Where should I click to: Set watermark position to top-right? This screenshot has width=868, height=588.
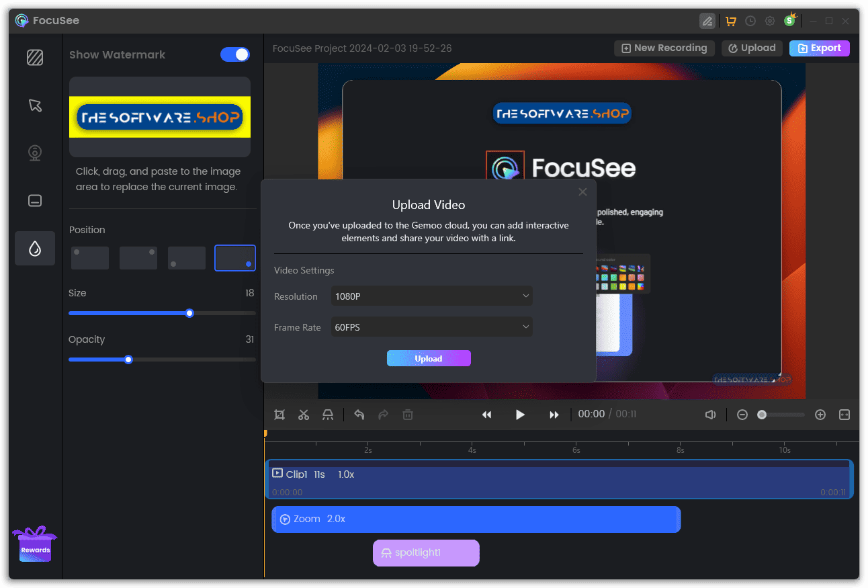coord(138,258)
